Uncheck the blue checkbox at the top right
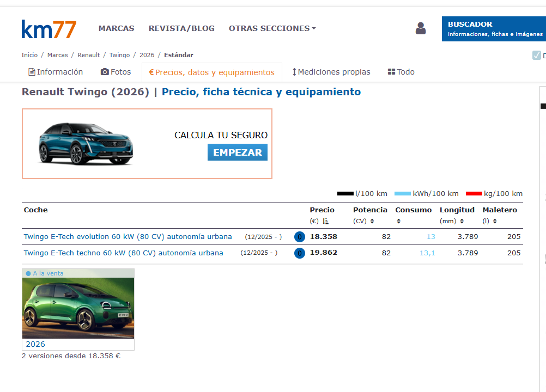Screen dimensions: 546x392 536,55
